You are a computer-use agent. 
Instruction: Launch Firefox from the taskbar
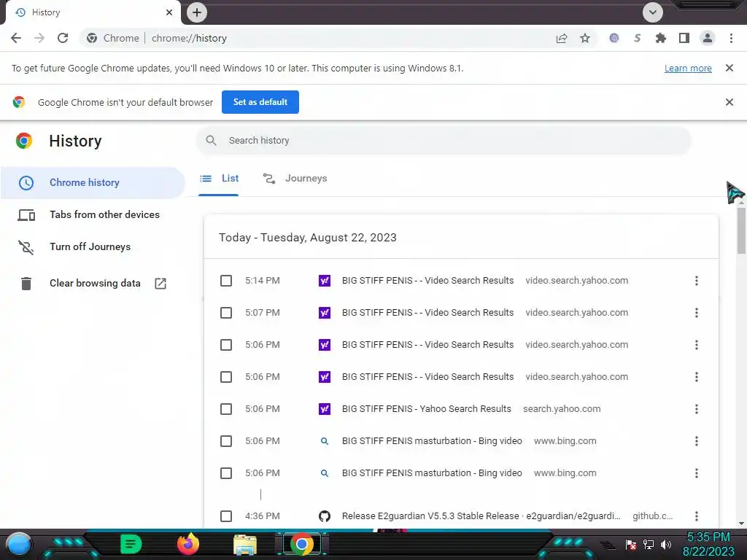(188, 544)
